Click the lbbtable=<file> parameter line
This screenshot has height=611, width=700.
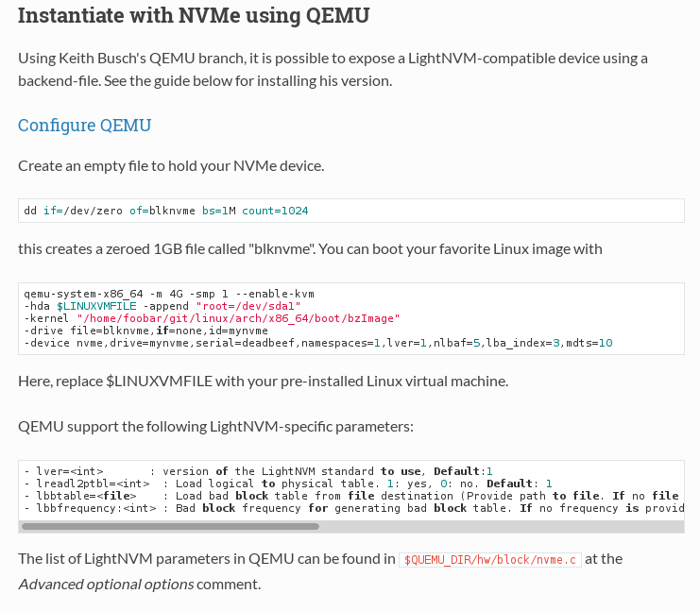(353, 496)
